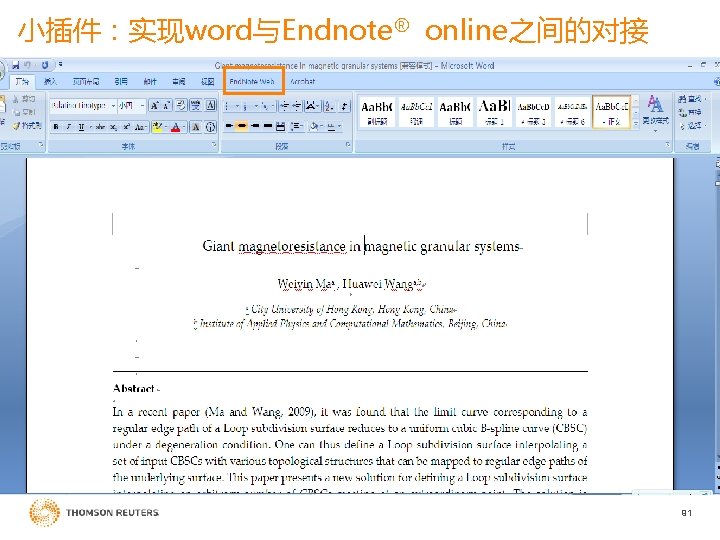Switch to the 页面布局 (Page Layout) tab
Viewport: 720px width, 540px height.
pos(85,81)
